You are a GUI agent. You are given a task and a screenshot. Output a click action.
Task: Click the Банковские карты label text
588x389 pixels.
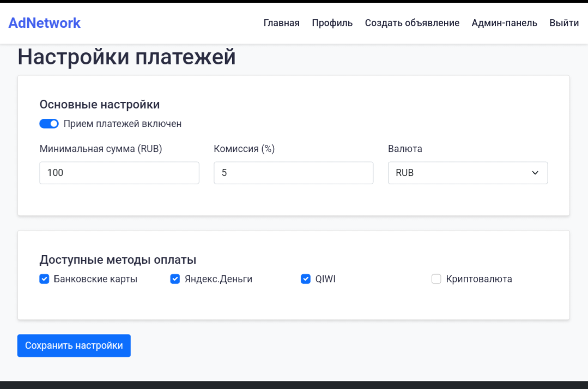(x=95, y=279)
